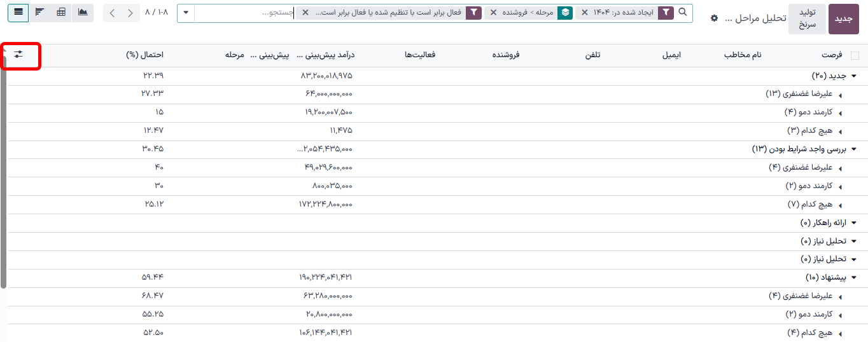Click into the 'جستجو...' search field
Viewport: 868px width, 342px height.
pos(242,13)
